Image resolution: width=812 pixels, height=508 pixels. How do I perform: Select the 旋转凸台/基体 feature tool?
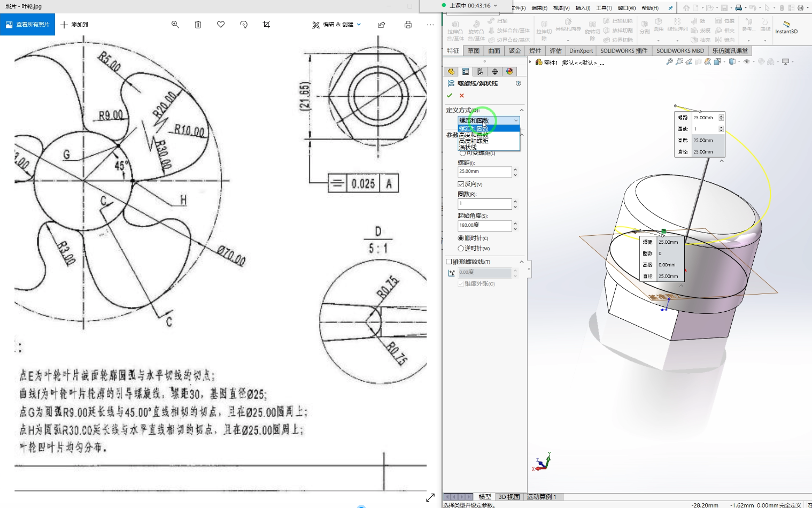(476, 29)
